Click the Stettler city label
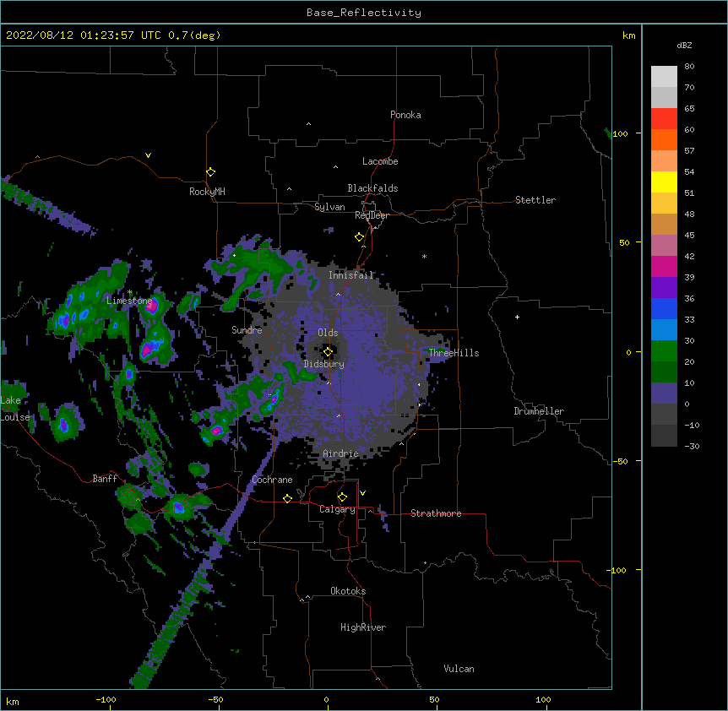The height and width of the screenshot is (711, 728). (x=535, y=200)
